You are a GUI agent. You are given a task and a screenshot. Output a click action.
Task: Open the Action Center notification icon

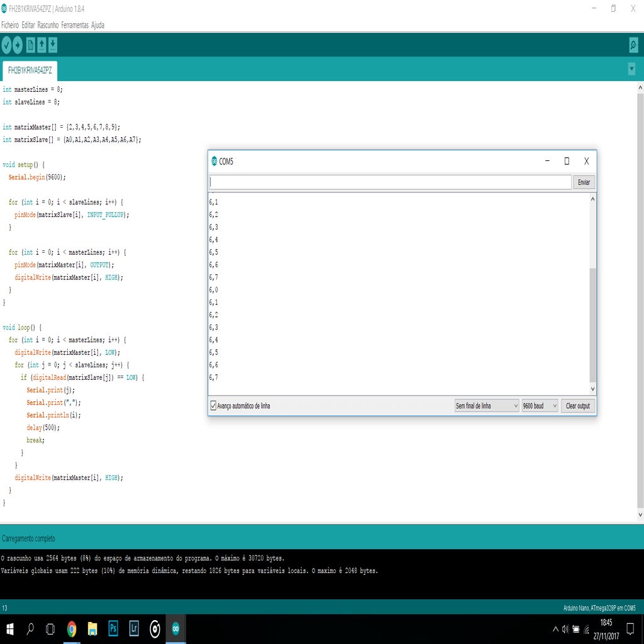[x=630, y=629]
